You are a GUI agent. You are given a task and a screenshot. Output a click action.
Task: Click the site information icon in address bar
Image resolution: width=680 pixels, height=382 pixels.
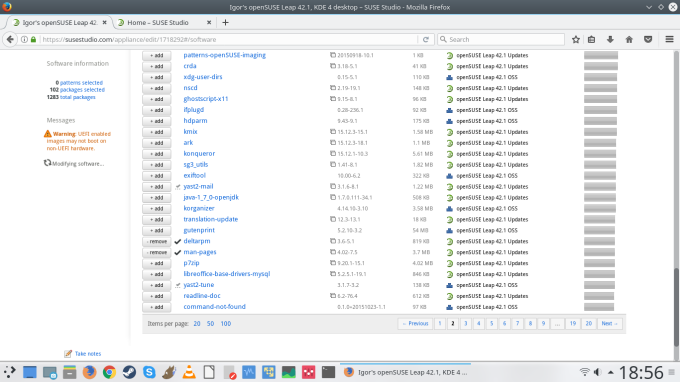pos(24,39)
